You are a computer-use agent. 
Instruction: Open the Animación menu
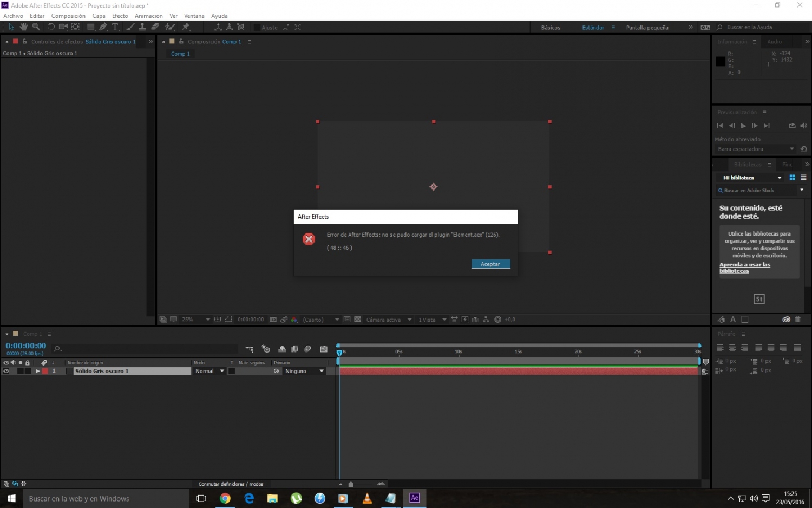tap(148, 16)
